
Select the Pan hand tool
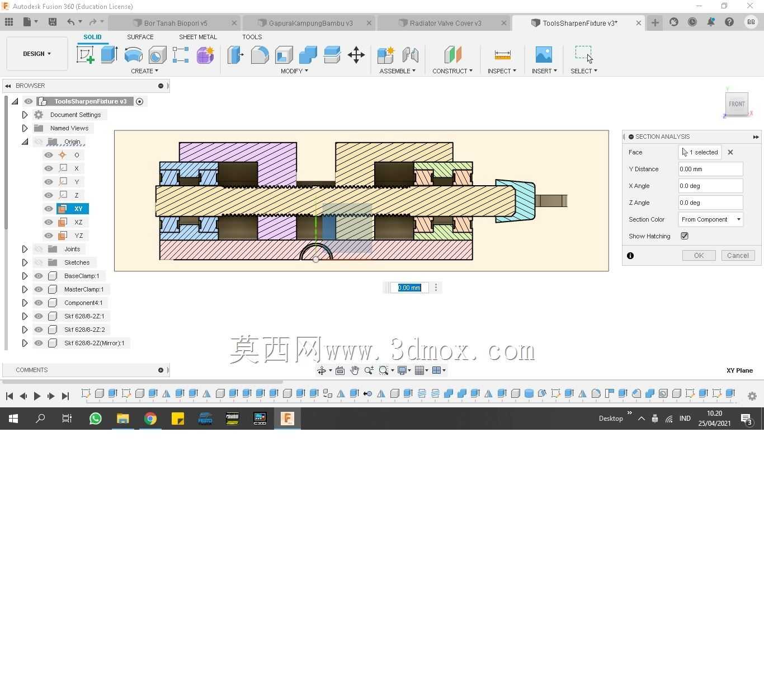tap(355, 370)
